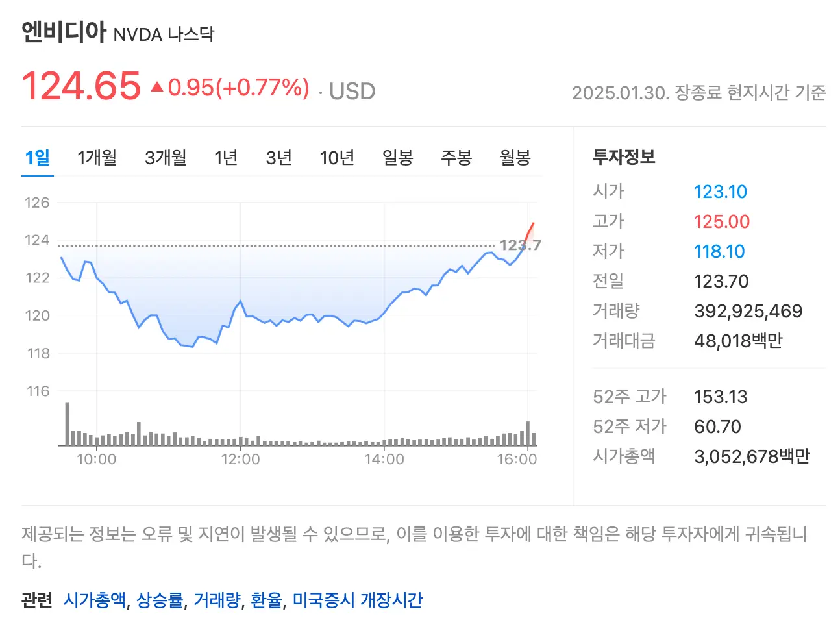Open the 주봉 weekly chart
Image resolution: width=840 pixels, height=631 pixels.
(456, 157)
